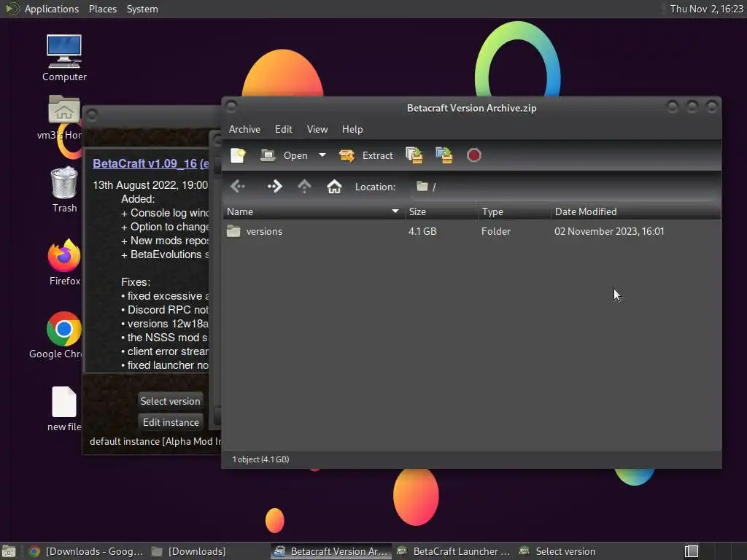Click Select version button in BetaCraft launcher
Image resolution: width=747 pixels, height=560 pixels.
(170, 401)
